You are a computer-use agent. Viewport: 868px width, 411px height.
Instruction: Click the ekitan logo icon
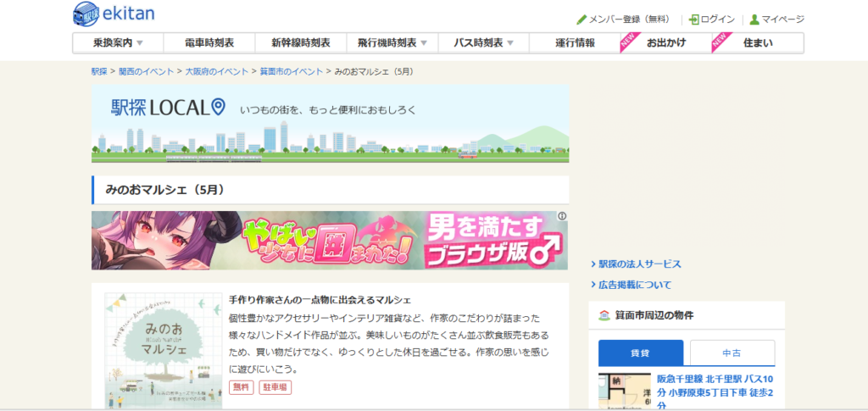[x=86, y=14]
